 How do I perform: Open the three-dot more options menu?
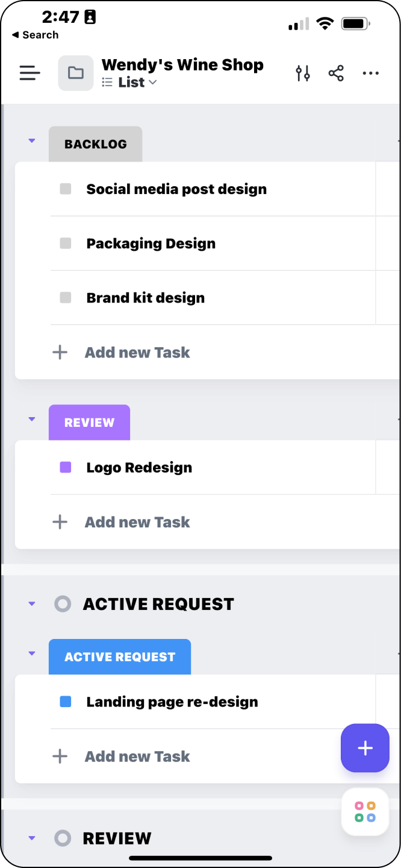coord(370,74)
